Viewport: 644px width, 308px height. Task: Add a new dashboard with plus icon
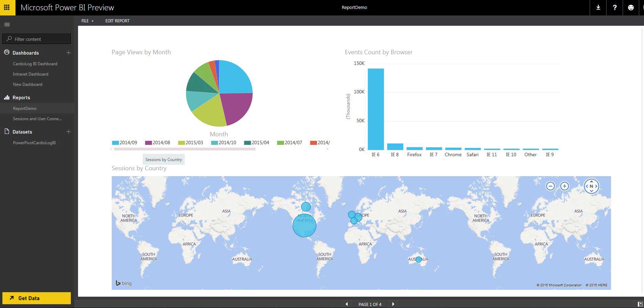(68, 53)
